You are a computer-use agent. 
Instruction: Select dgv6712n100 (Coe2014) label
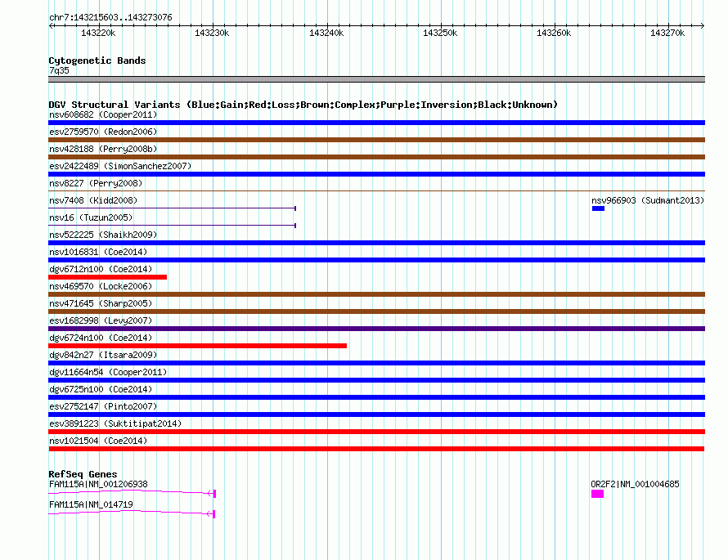(x=101, y=269)
